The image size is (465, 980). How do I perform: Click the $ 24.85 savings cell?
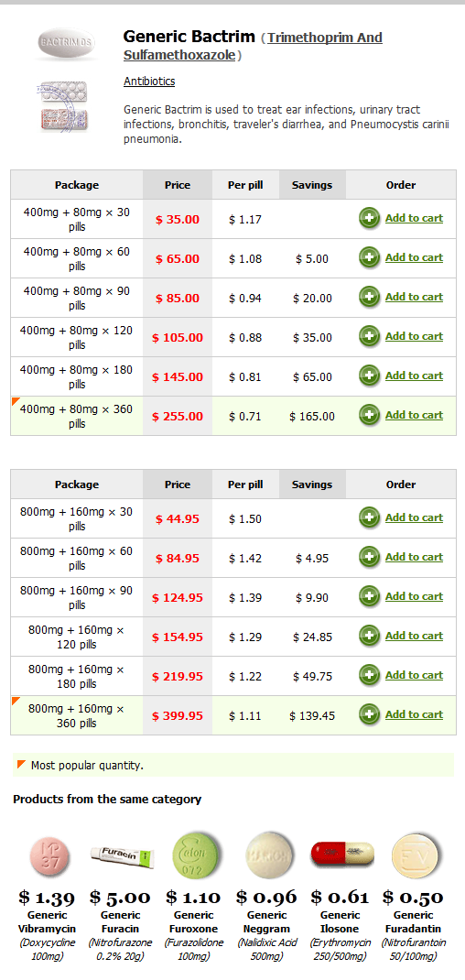[312, 637]
